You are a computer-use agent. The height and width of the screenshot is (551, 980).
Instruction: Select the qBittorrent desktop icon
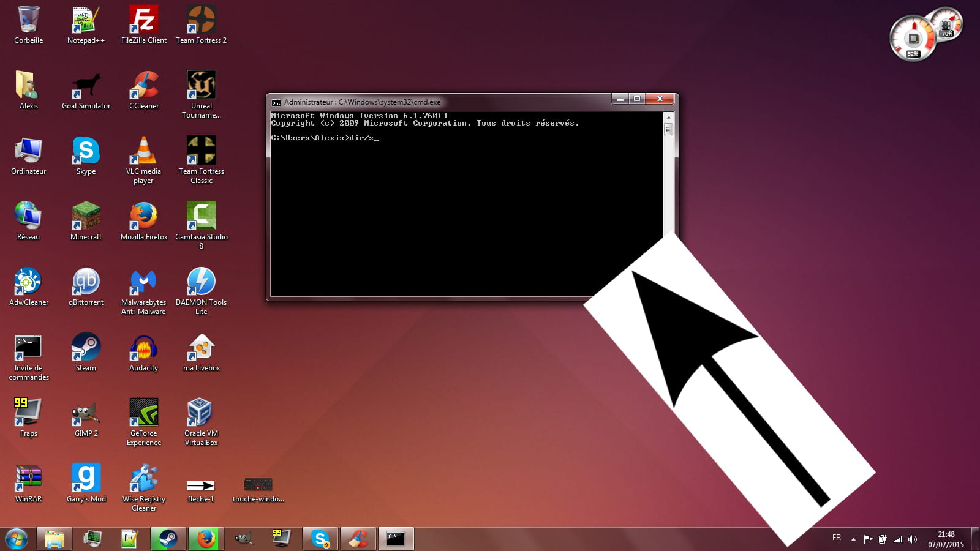coord(86,282)
